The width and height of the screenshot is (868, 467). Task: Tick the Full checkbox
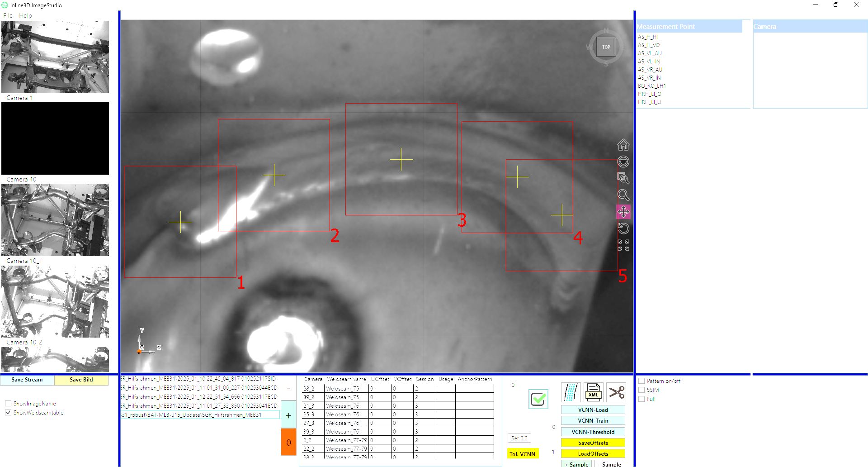[642, 399]
